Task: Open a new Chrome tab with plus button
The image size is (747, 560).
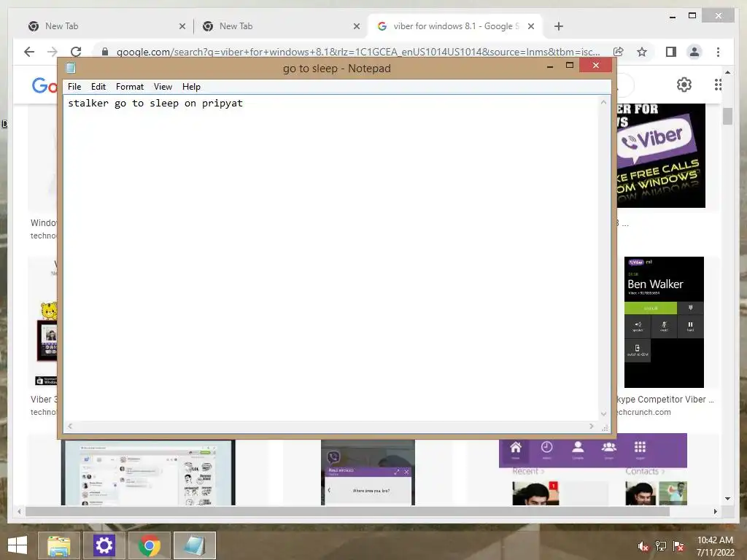Action: [x=559, y=26]
